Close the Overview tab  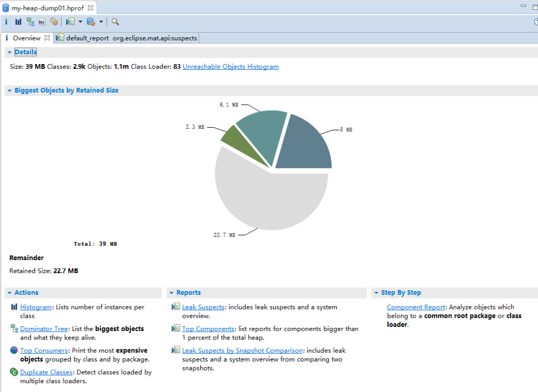pyautogui.click(x=47, y=38)
